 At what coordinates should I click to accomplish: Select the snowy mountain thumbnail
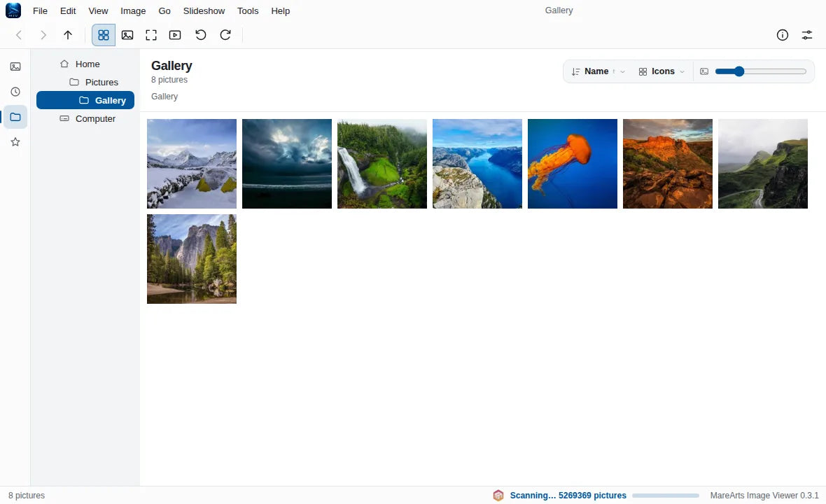[x=192, y=164]
